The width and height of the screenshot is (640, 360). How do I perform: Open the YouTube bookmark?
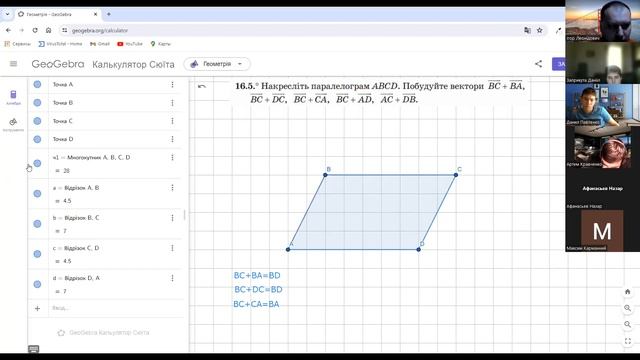point(130,44)
